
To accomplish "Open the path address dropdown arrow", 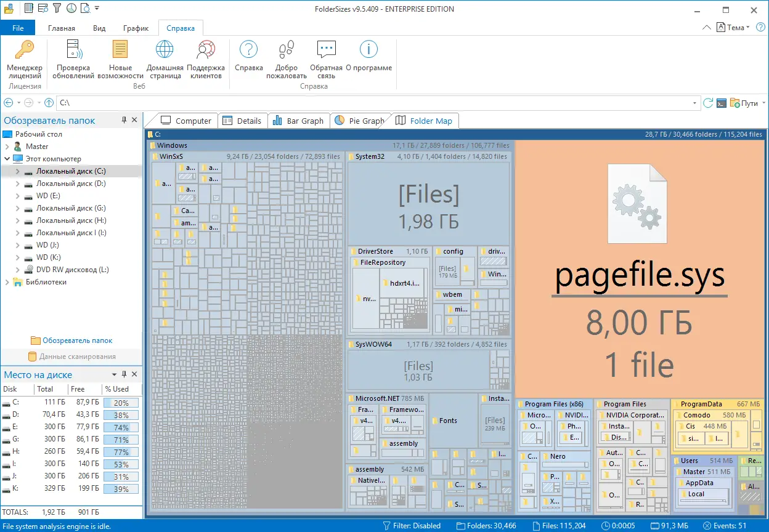I will (695, 103).
